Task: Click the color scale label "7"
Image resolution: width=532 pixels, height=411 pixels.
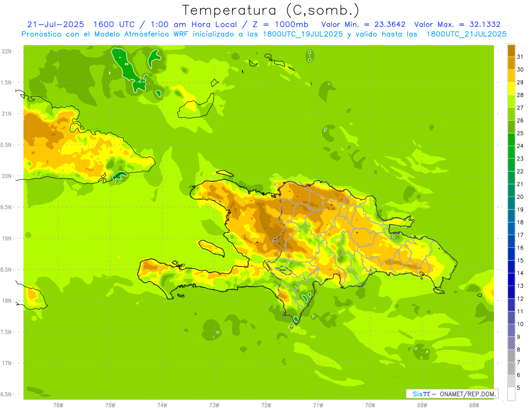Action: (x=518, y=363)
